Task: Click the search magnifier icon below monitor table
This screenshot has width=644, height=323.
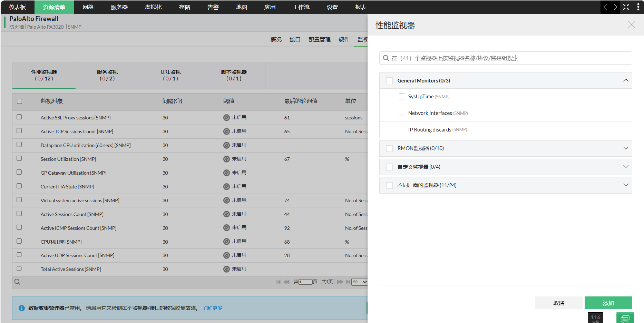Action: point(17,282)
